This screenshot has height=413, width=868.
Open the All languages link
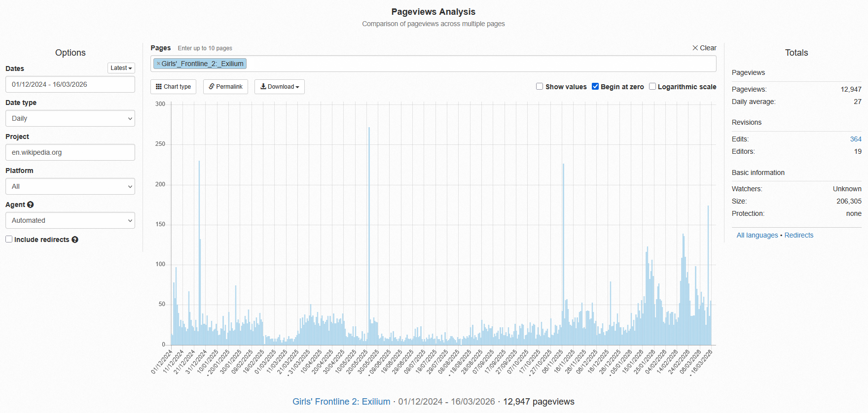pos(757,235)
